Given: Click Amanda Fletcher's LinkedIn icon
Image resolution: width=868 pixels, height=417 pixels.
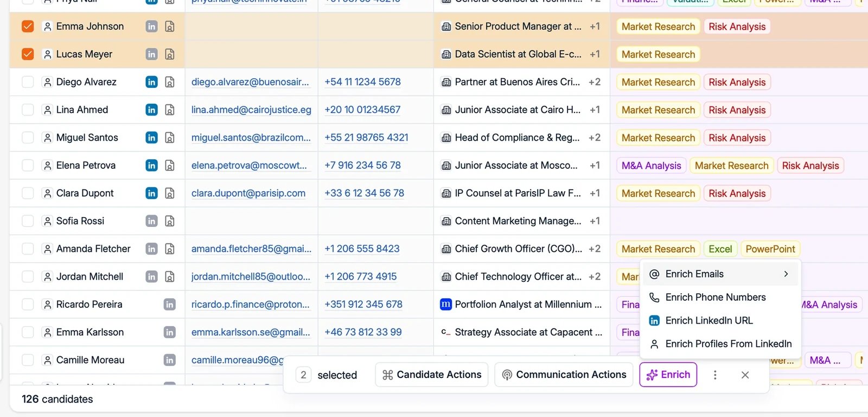Looking at the screenshot, I should coord(152,249).
